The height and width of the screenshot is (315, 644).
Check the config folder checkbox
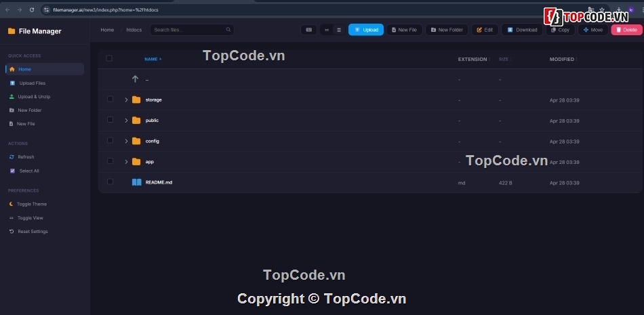(x=110, y=140)
